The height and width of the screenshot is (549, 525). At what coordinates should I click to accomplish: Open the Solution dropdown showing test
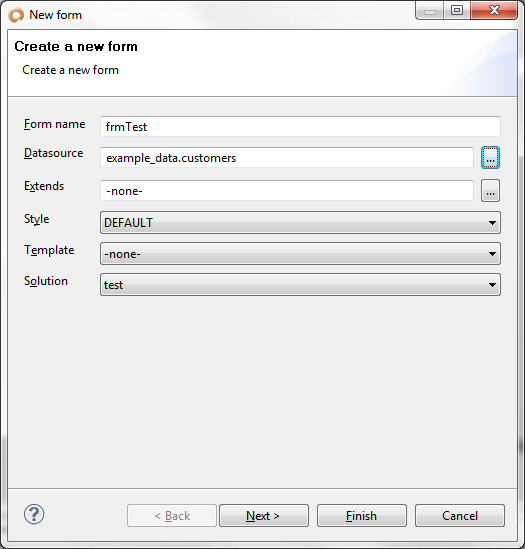[300, 285]
